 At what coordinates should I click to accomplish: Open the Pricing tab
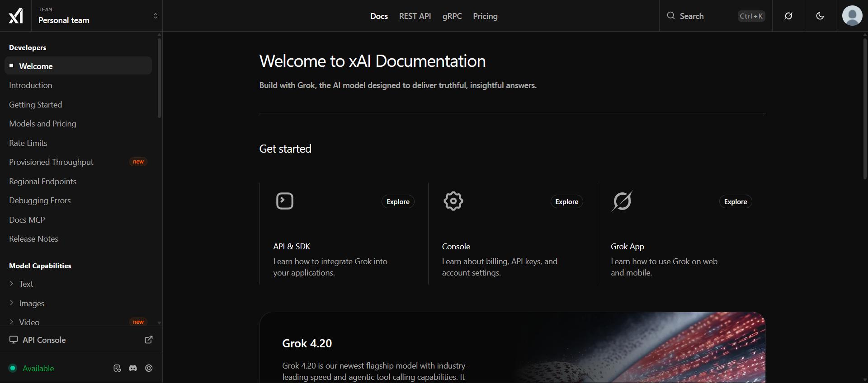click(x=485, y=16)
